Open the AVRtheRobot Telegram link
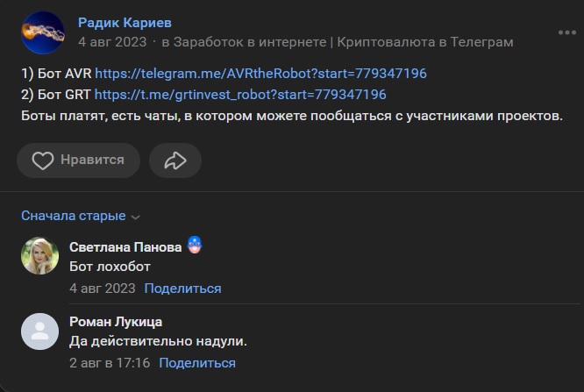This screenshot has width=584, height=392. pyautogui.click(x=260, y=74)
